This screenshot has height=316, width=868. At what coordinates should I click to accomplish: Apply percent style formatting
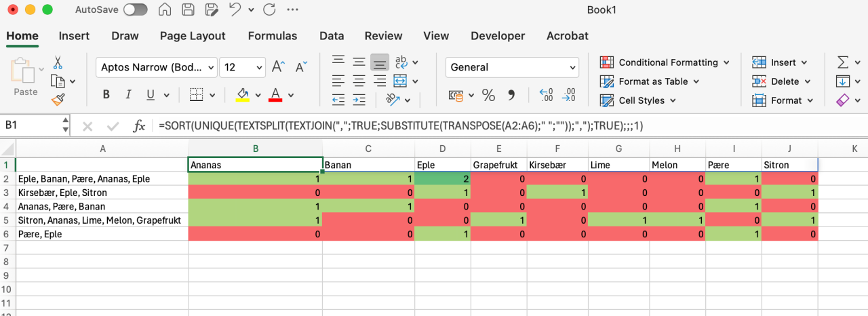click(x=488, y=95)
